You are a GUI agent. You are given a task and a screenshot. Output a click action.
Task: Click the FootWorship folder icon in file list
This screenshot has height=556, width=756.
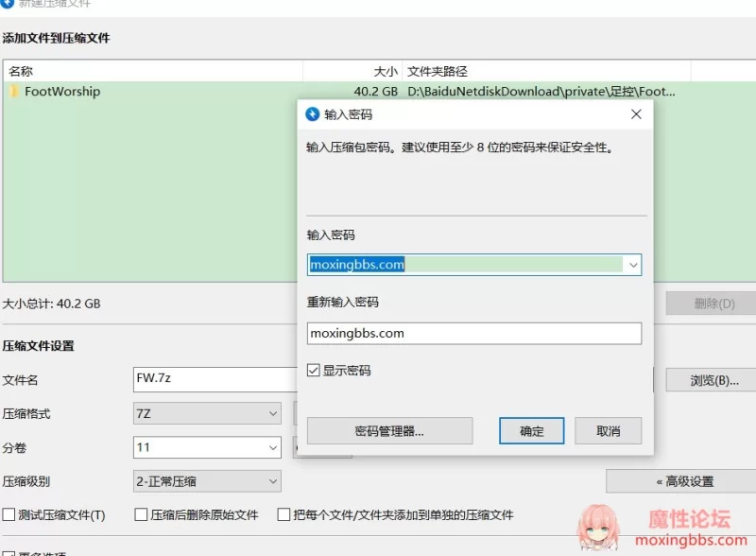point(14,91)
